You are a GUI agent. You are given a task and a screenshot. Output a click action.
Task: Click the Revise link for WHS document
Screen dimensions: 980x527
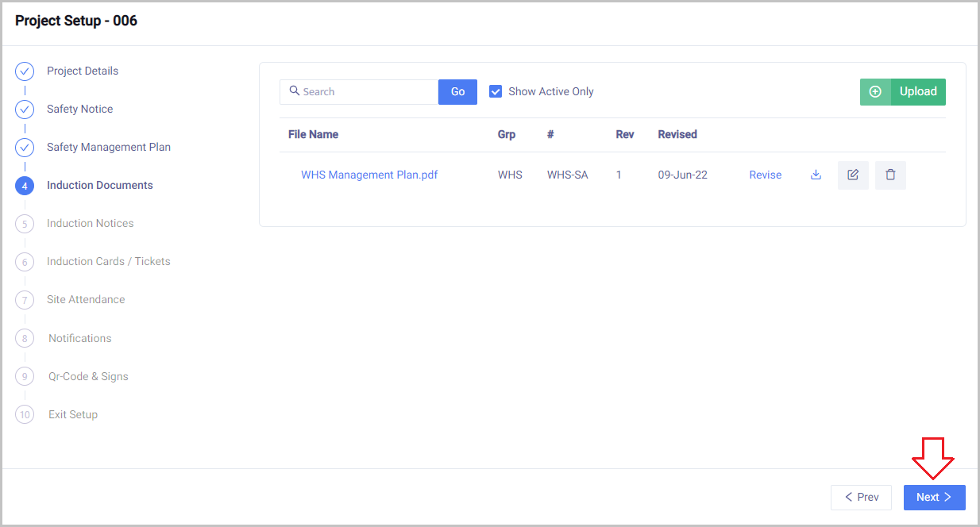point(765,175)
